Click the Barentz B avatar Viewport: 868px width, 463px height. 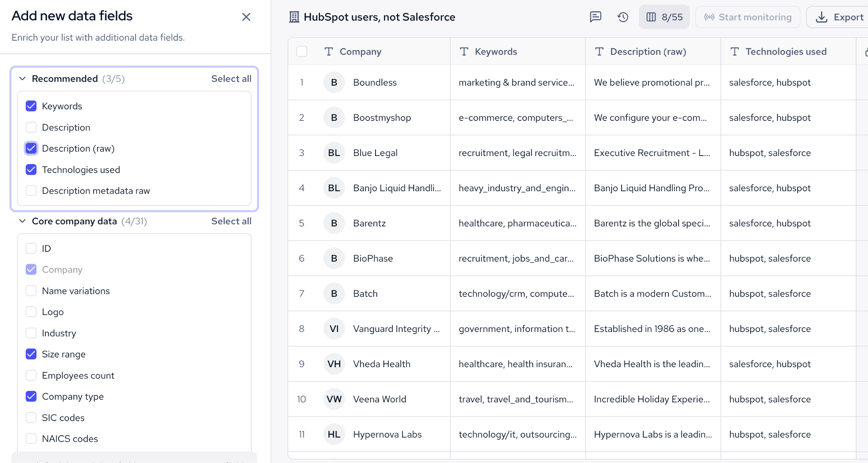(x=334, y=223)
